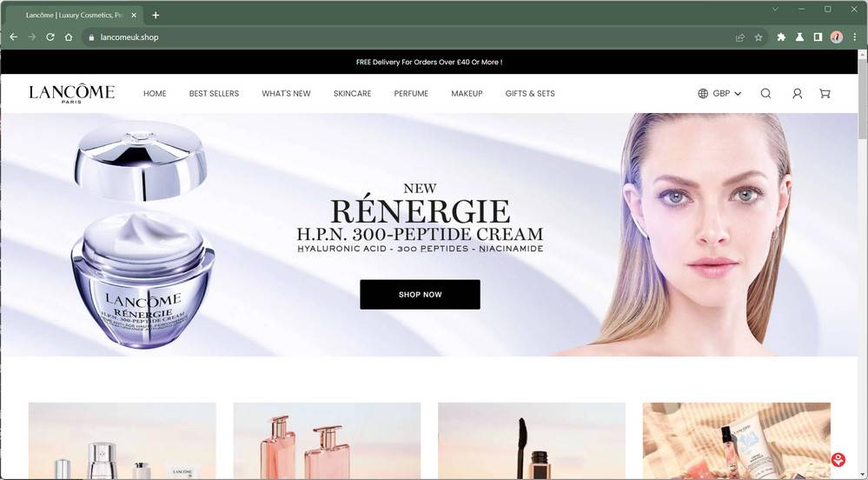Open the red chat widget icon
868x480 pixels.
pyautogui.click(x=838, y=459)
